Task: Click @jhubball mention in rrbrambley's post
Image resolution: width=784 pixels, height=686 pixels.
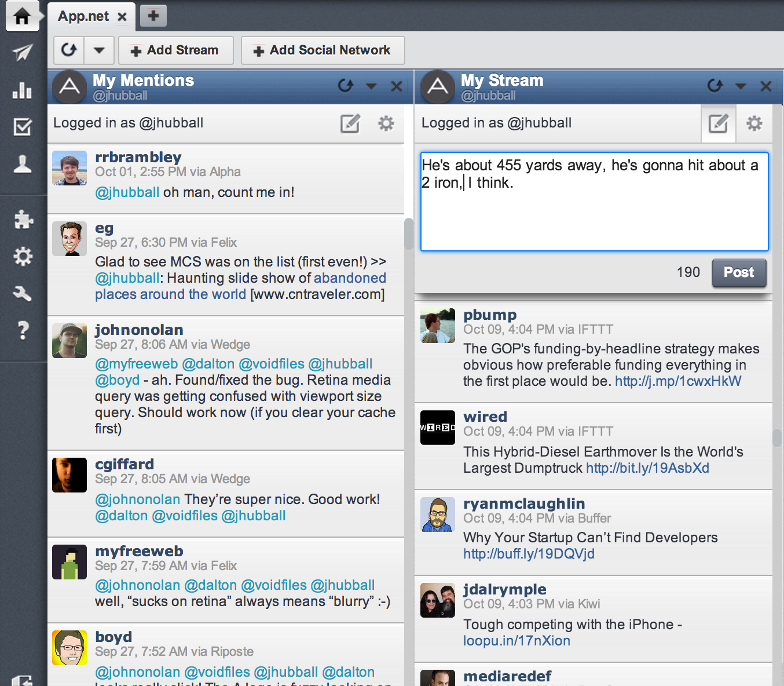Action: (x=127, y=192)
